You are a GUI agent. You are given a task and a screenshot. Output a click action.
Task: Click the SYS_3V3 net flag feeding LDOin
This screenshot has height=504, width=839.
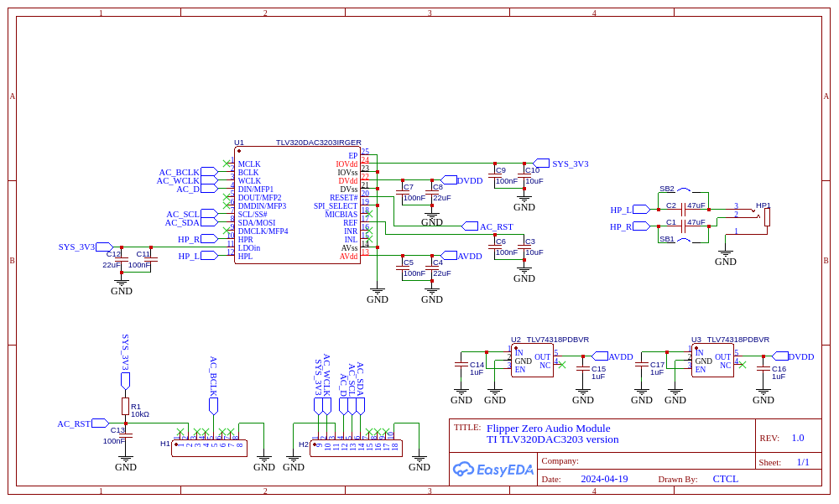(x=105, y=247)
